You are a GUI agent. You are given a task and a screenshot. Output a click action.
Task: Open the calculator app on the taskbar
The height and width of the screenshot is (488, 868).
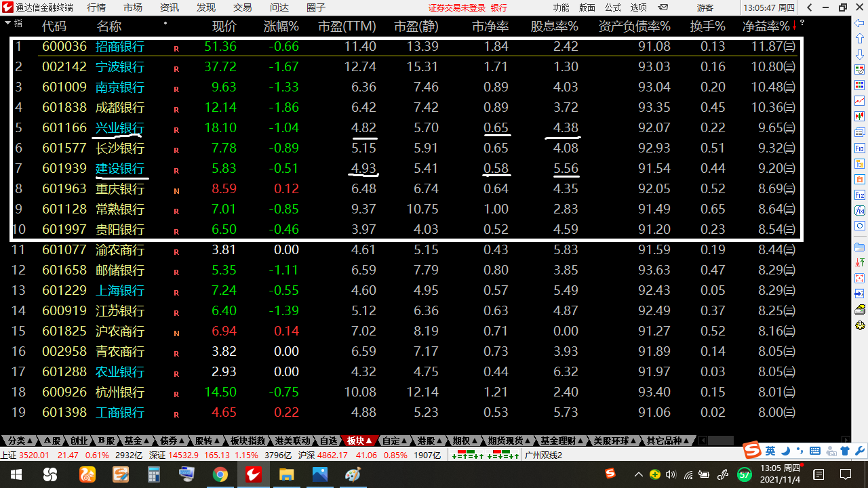tap(154, 474)
